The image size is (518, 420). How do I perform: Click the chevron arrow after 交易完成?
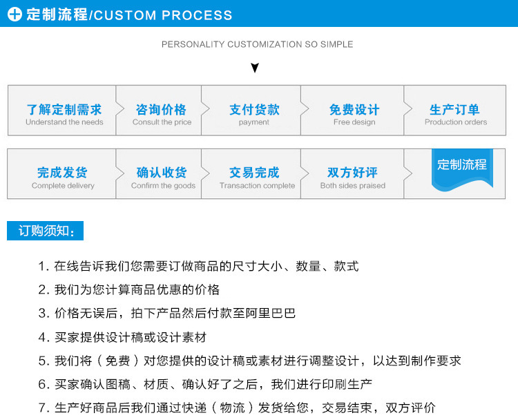click(x=305, y=173)
